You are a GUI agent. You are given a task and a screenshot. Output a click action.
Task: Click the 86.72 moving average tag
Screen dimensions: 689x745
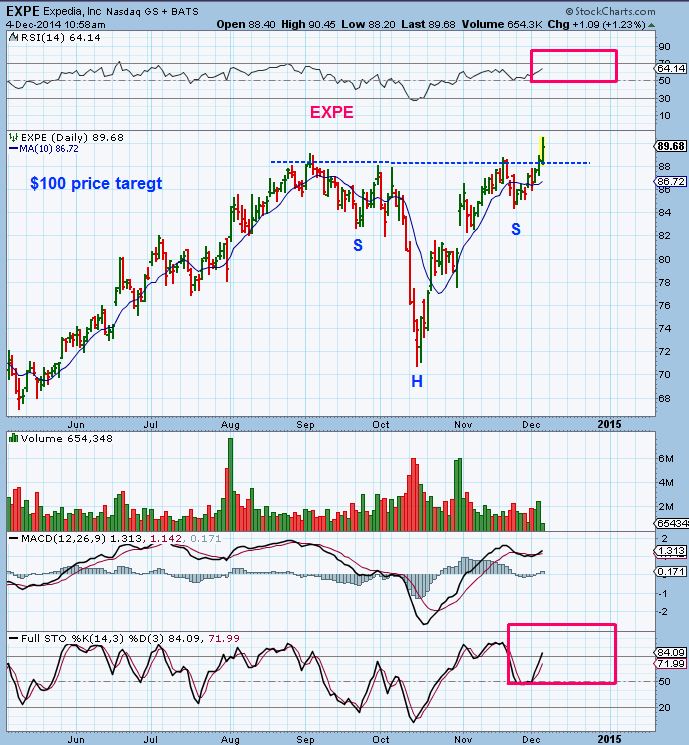click(671, 181)
